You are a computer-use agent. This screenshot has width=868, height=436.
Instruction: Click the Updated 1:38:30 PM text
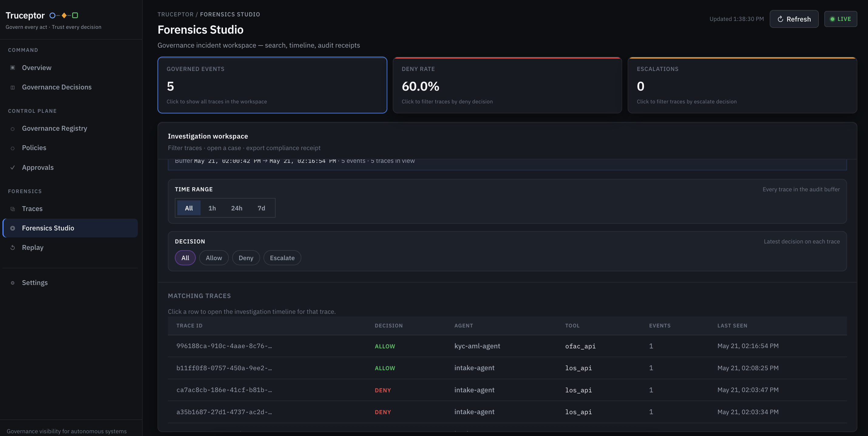[736, 19]
